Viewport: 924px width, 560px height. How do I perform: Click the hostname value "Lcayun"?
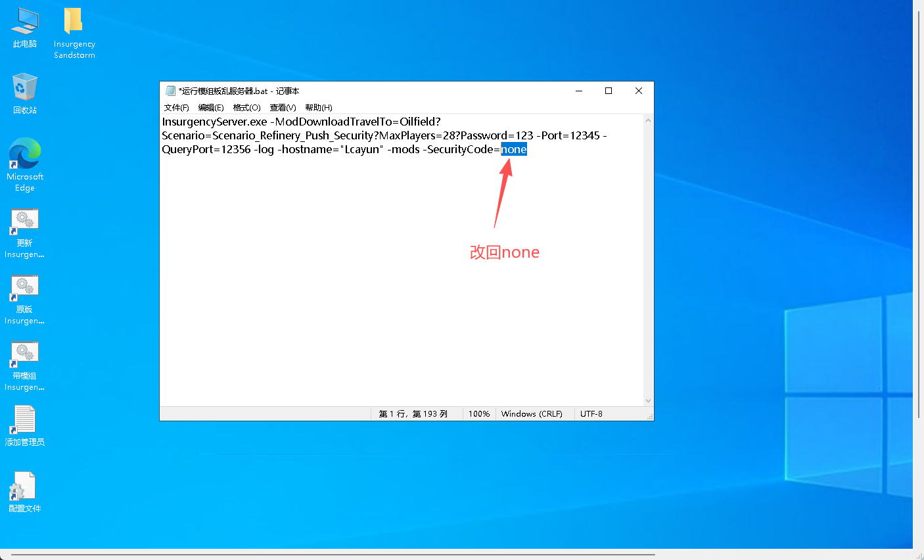(361, 150)
